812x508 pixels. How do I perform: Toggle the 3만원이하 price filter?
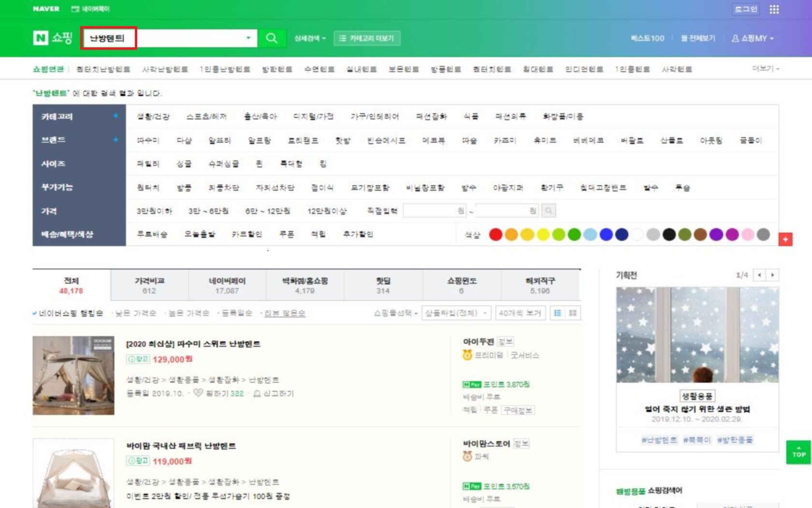click(154, 211)
